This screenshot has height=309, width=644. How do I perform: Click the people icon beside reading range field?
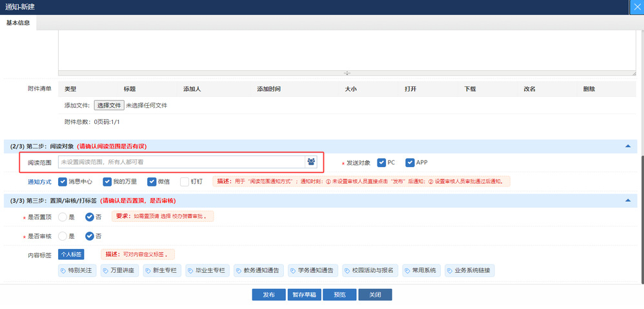311,162
